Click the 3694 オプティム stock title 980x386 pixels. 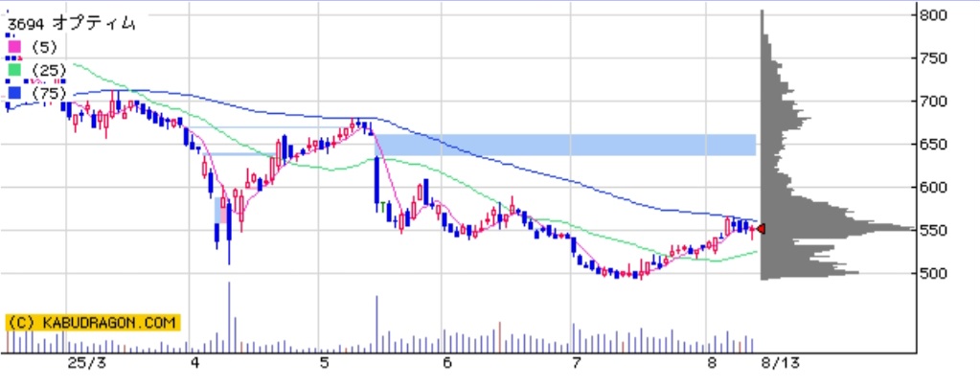point(71,24)
